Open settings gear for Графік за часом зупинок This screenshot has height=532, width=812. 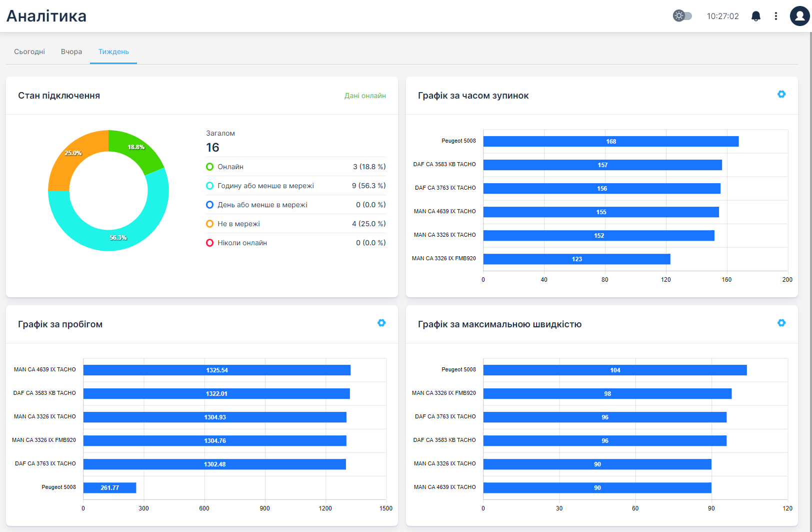coord(781,94)
